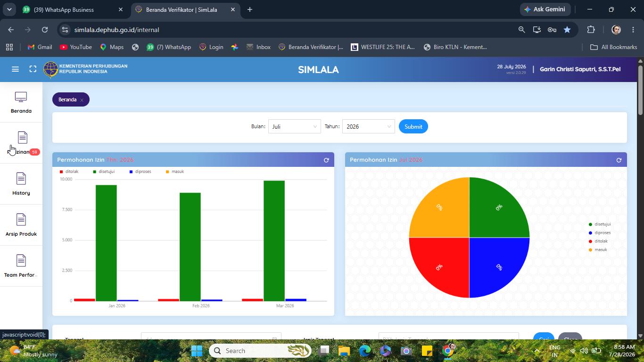Screen dimensions: 644x362
Task: Refresh the Permohonan Izin Jul 2026 chart
Action: coord(619,160)
